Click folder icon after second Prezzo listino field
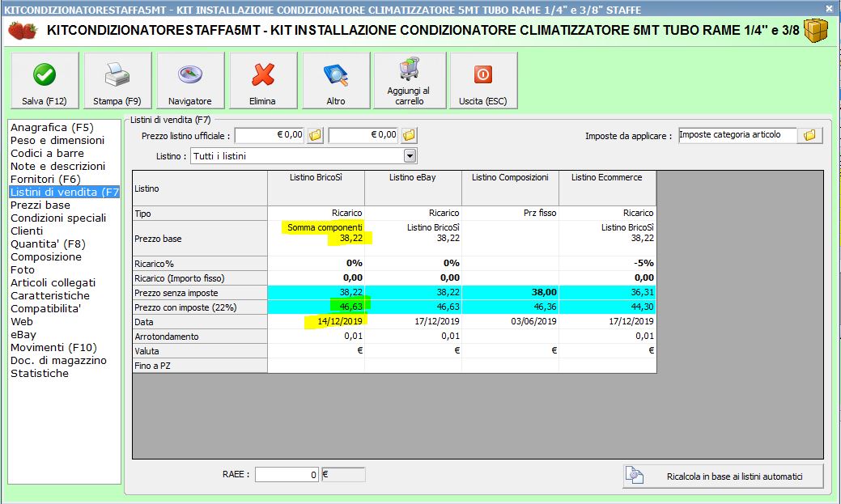This screenshot has width=841, height=504. pyautogui.click(x=410, y=135)
